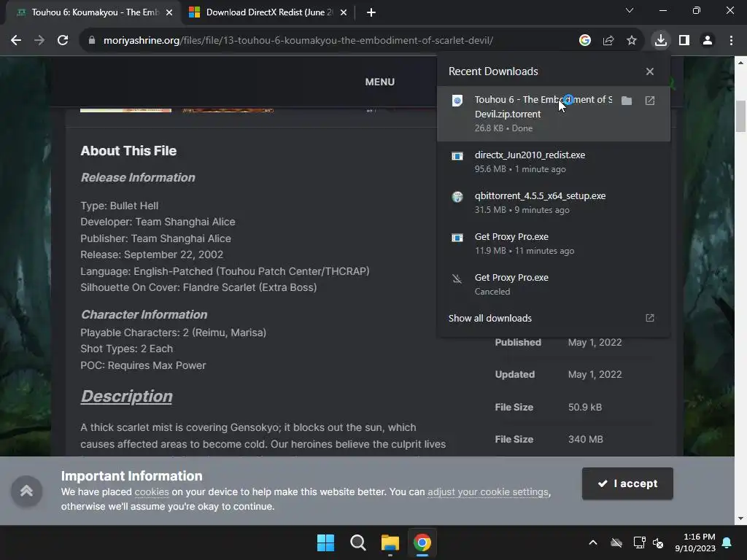Share this page using the share icon
The image size is (747, 560).
[x=608, y=41]
